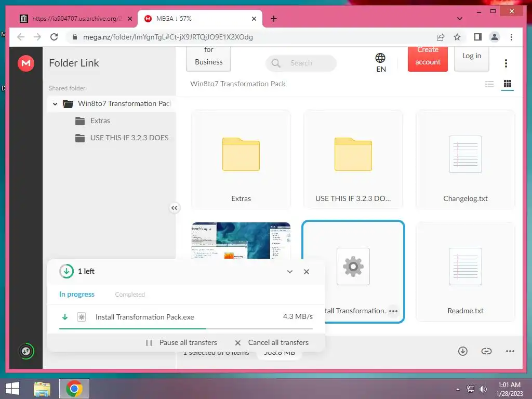Share this page via address bar icon
Screen dimensions: 532x399
(441, 37)
